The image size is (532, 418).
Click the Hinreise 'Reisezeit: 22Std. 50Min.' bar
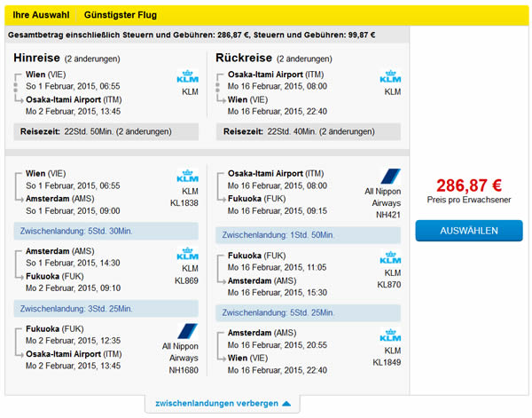tap(105, 131)
